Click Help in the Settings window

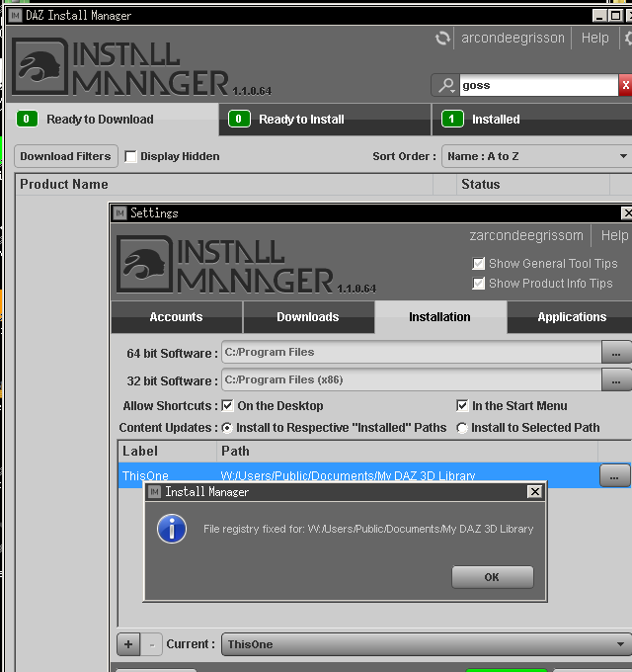tap(614, 235)
